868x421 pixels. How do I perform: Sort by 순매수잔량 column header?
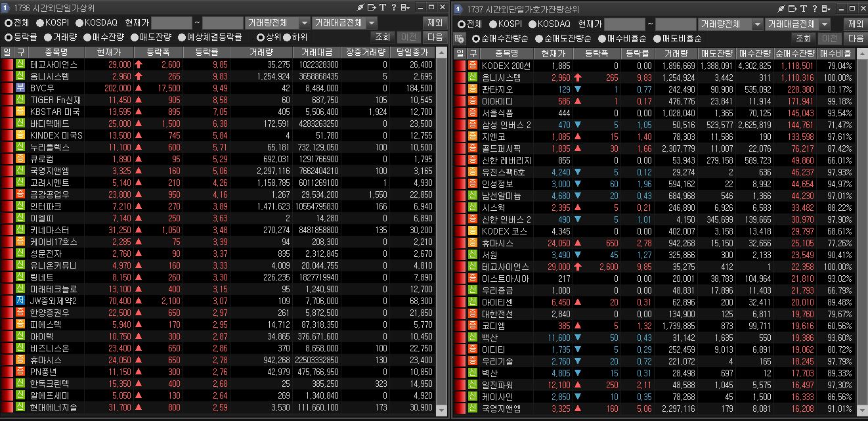pos(794,54)
